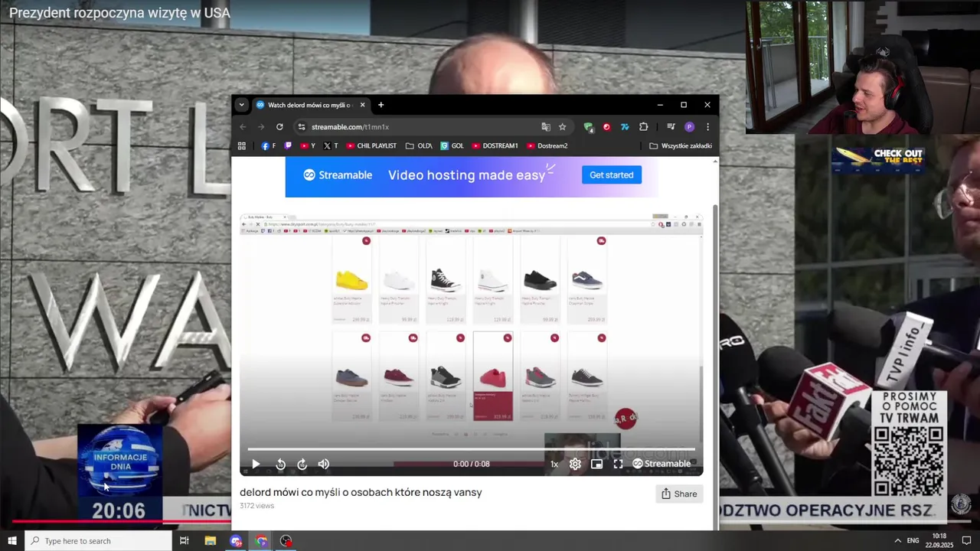Image resolution: width=980 pixels, height=551 pixels.
Task: Mute the video volume
Action: point(324,464)
